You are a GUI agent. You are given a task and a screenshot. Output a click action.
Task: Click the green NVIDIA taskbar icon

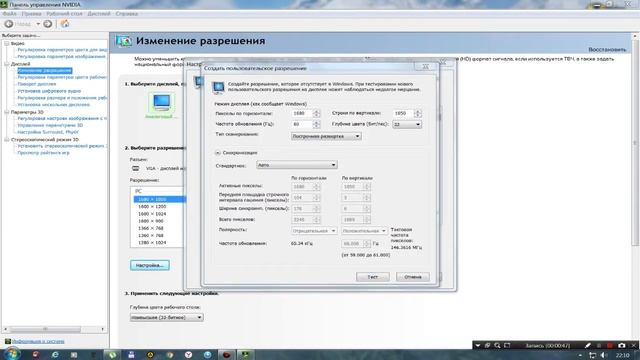coord(246,355)
